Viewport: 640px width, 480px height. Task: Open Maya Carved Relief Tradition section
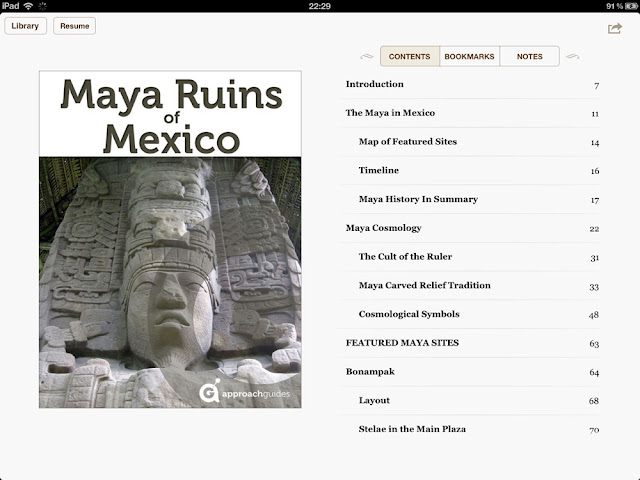click(424, 285)
